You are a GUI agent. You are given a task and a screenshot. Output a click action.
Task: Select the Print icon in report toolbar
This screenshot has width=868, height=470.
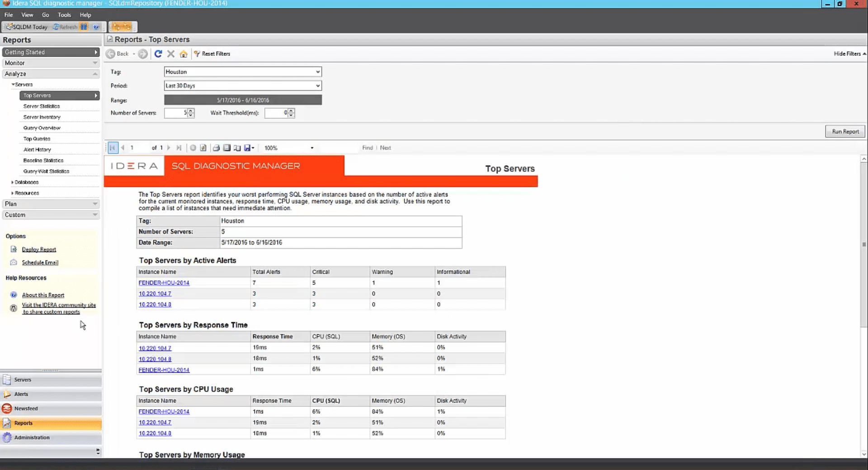click(x=217, y=148)
